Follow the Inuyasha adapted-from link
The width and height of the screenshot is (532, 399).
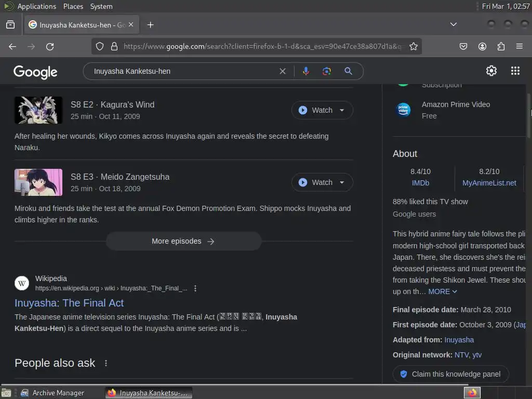click(x=459, y=340)
